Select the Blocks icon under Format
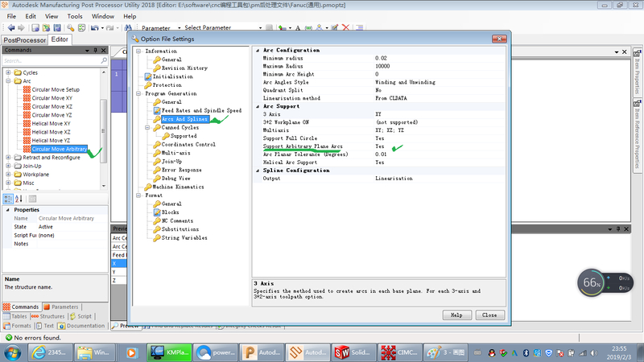 click(156, 212)
